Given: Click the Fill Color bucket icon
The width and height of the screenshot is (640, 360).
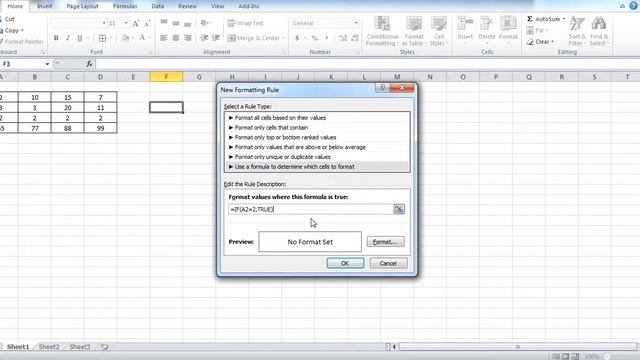Looking at the screenshot, I should 125,38.
